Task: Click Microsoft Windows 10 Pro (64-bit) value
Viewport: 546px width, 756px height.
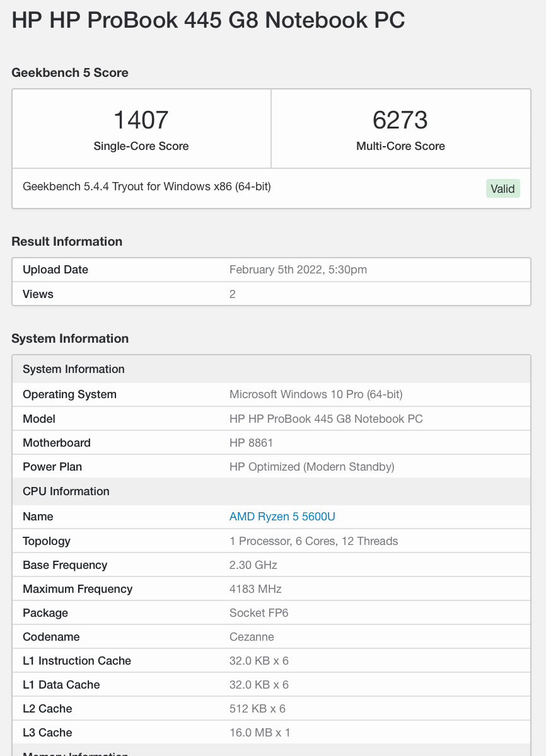Action: (x=316, y=394)
